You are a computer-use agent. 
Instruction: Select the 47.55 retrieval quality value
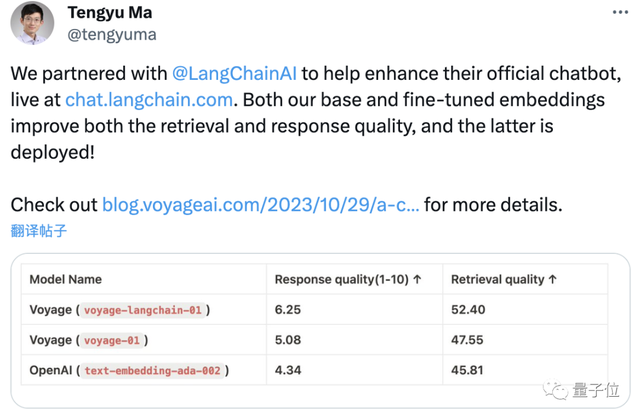click(468, 341)
